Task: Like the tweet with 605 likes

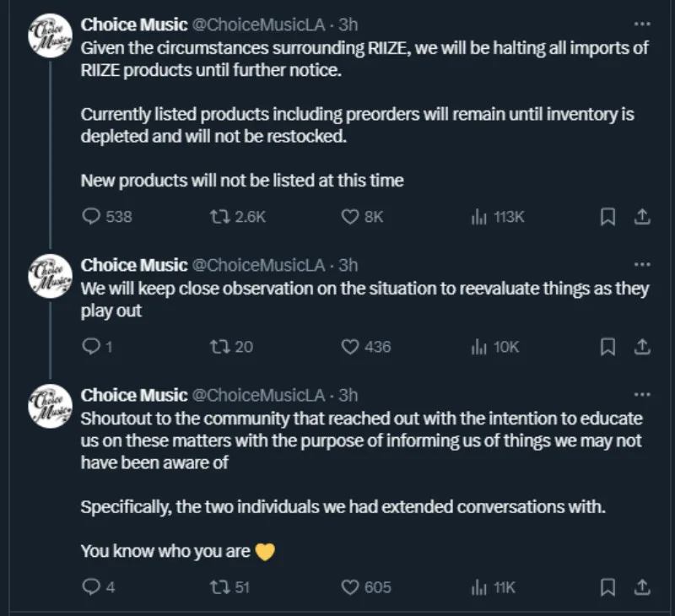Action: coord(351,587)
